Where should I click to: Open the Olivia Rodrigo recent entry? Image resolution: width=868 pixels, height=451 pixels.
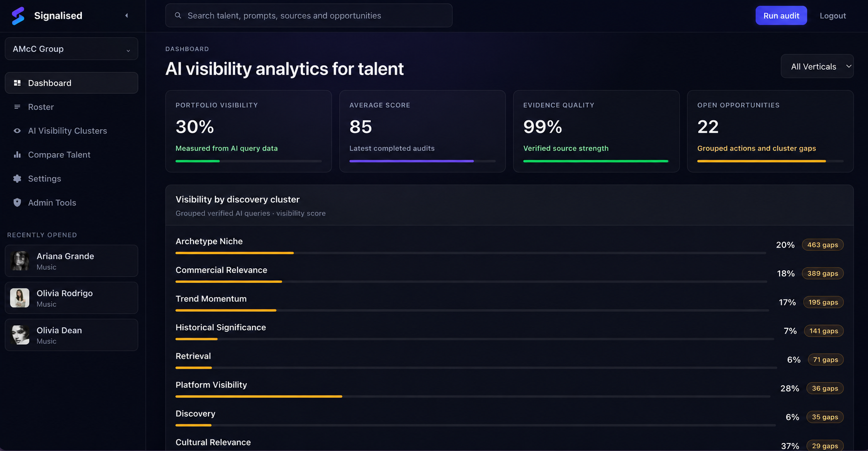pos(71,298)
